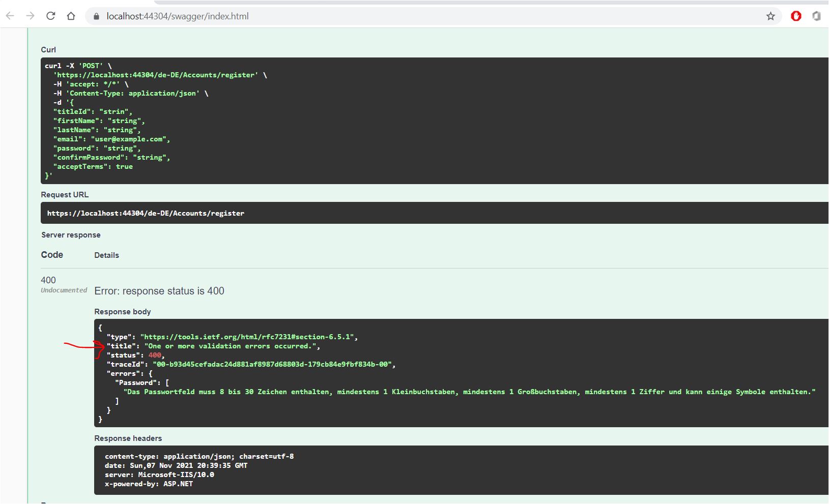Click the German Passwortfeld error message

[469, 392]
